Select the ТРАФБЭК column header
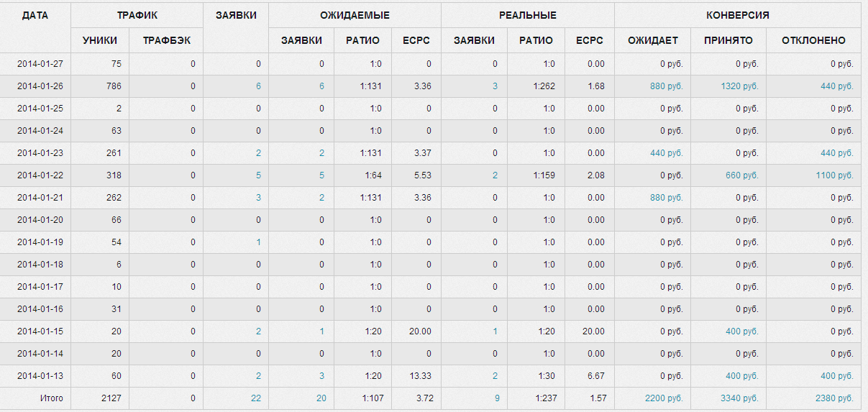This screenshot has height=412, width=868. point(167,40)
